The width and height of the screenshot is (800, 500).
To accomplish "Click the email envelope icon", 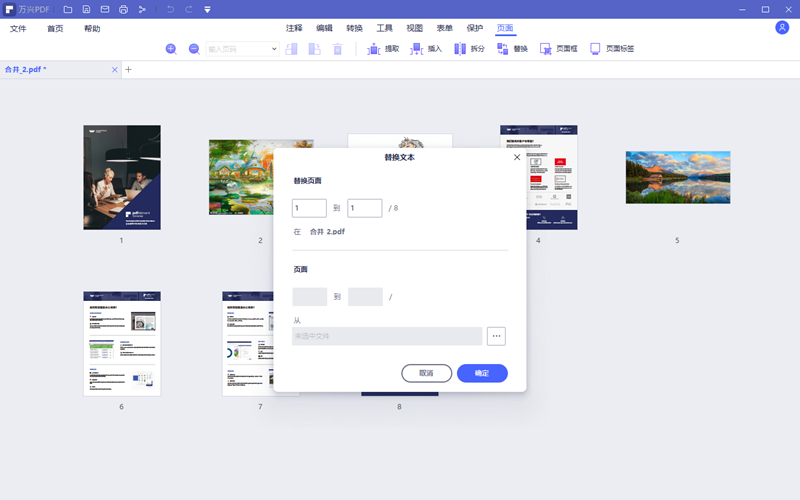I will coord(105,9).
